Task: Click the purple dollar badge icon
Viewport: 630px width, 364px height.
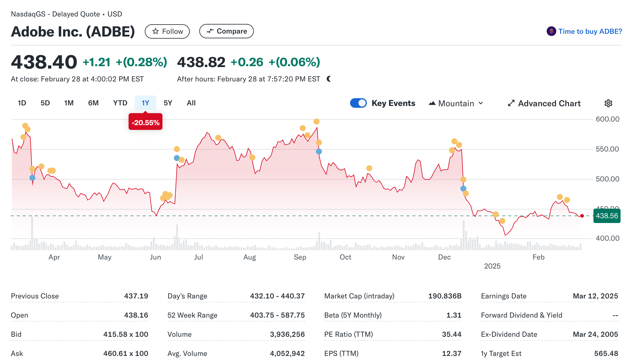Action: [x=551, y=31]
